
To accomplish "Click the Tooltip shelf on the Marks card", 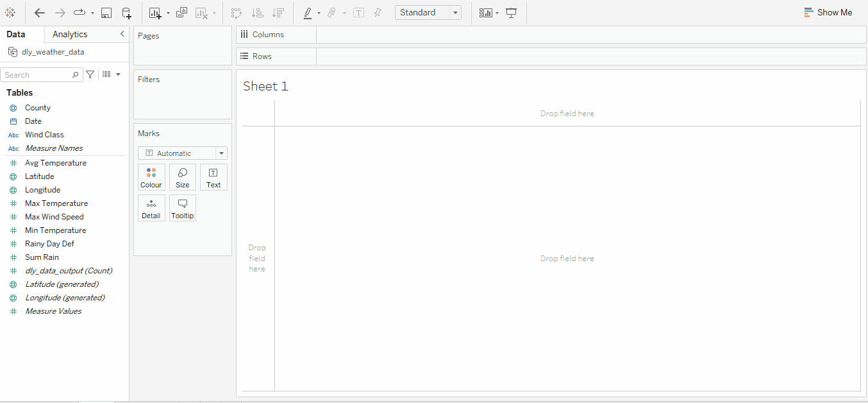I will (x=182, y=208).
